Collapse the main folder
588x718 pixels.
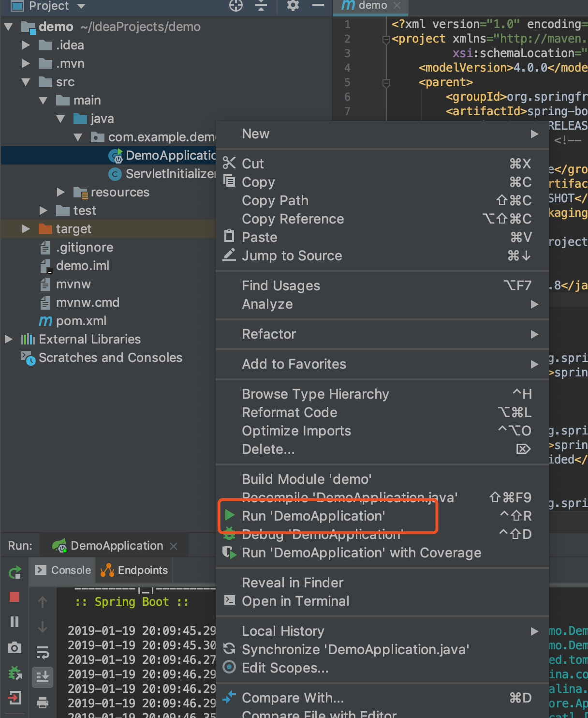44,100
